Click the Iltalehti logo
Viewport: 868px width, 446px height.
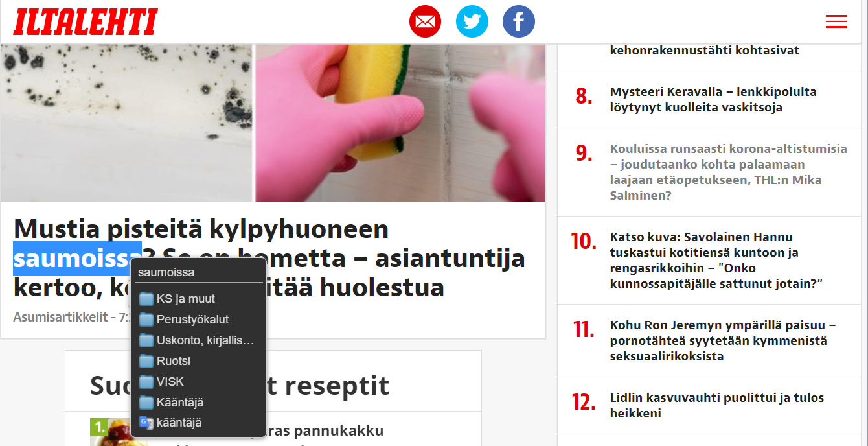click(x=86, y=22)
